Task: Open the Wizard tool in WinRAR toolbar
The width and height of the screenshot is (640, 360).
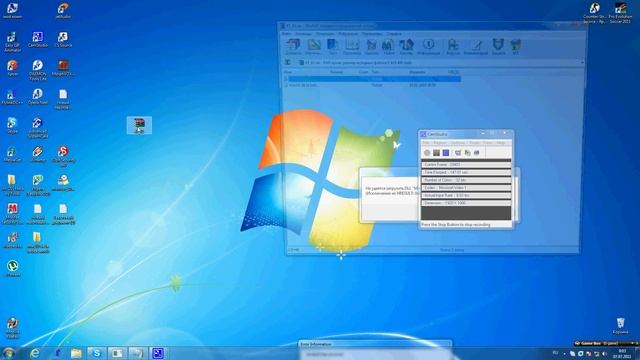Action: coord(406,47)
